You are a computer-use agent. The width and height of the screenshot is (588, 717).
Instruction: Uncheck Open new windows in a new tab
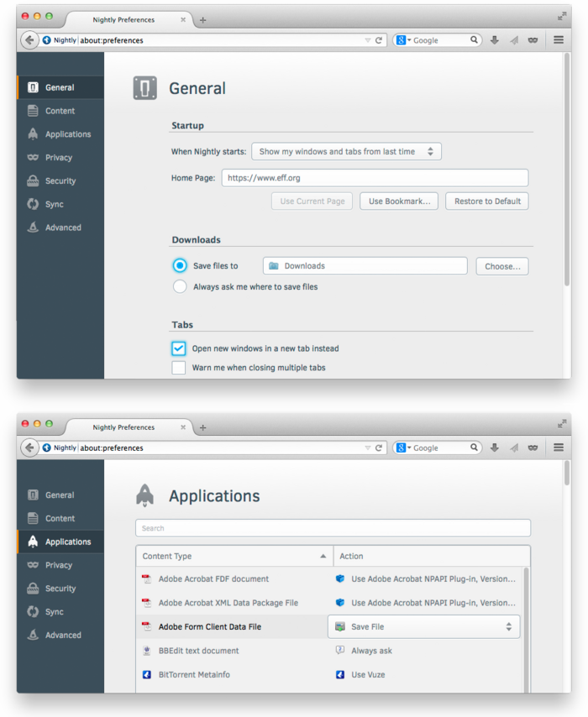[178, 348]
